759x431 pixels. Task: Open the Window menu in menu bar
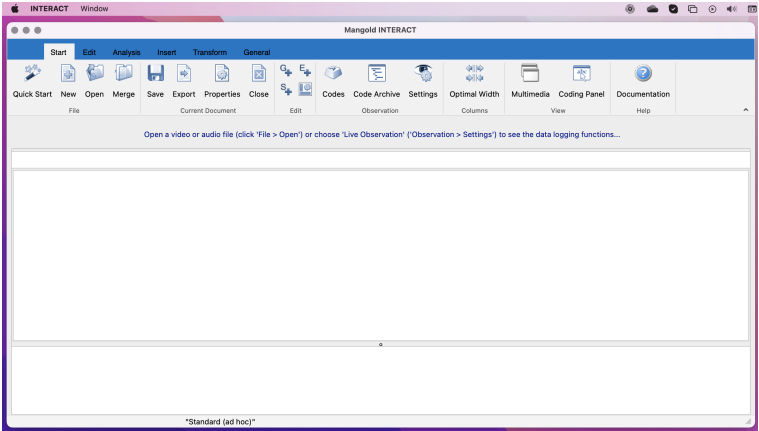click(94, 9)
